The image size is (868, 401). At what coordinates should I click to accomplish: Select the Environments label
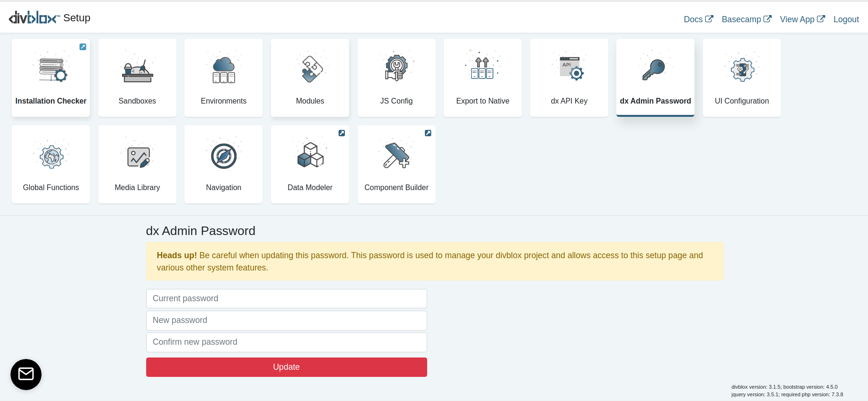224,101
